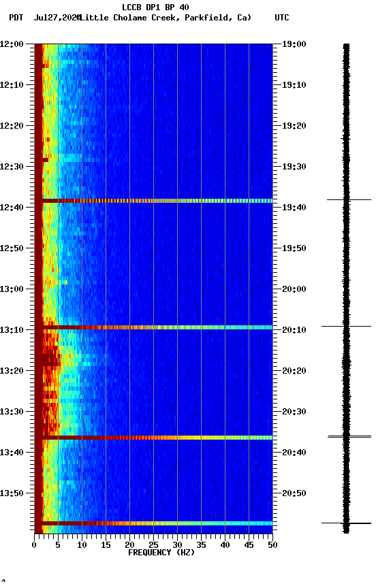Viewport: 376px width, 588px height.
Task: Click the 13:10 PDT time label
Action: pyautogui.click(x=12, y=330)
